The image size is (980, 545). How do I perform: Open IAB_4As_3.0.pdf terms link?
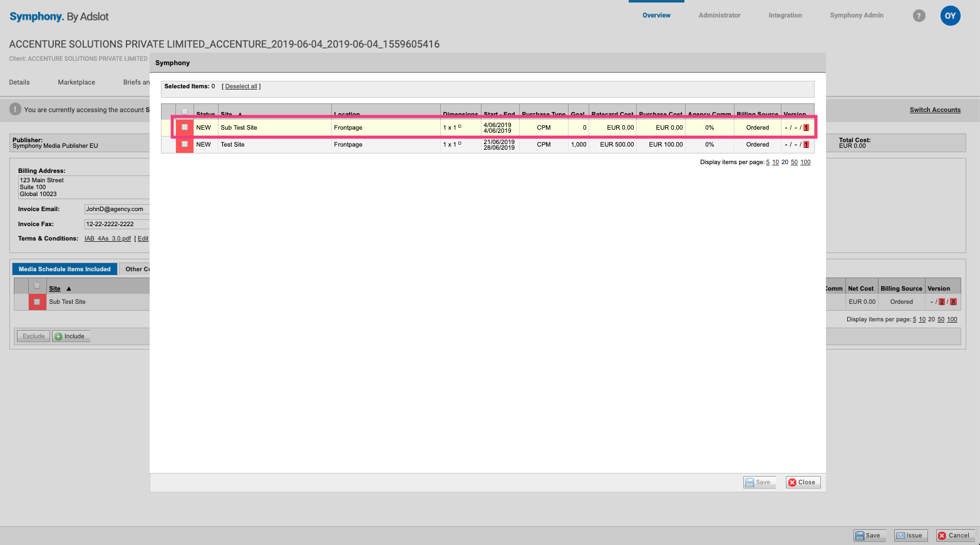(x=108, y=239)
